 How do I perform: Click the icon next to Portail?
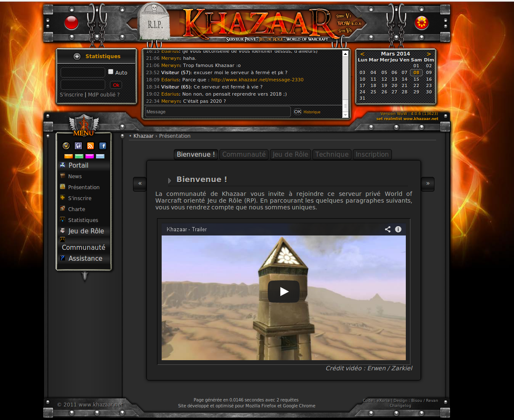point(63,165)
